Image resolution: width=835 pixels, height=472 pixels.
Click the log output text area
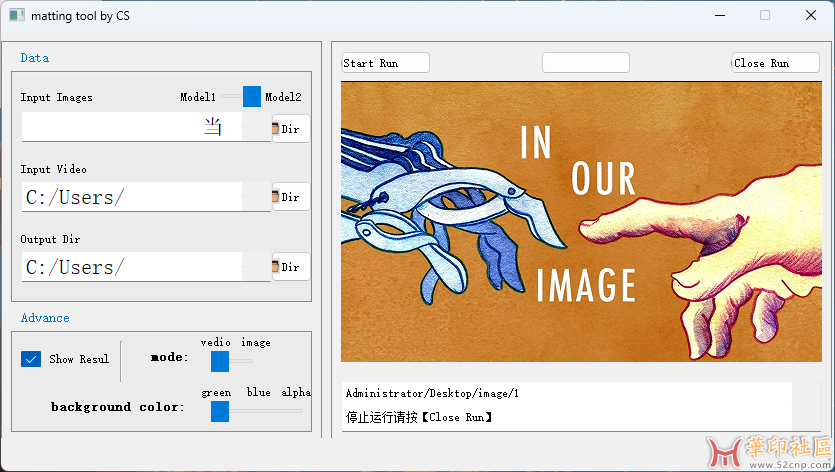pyautogui.click(x=566, y=405)
